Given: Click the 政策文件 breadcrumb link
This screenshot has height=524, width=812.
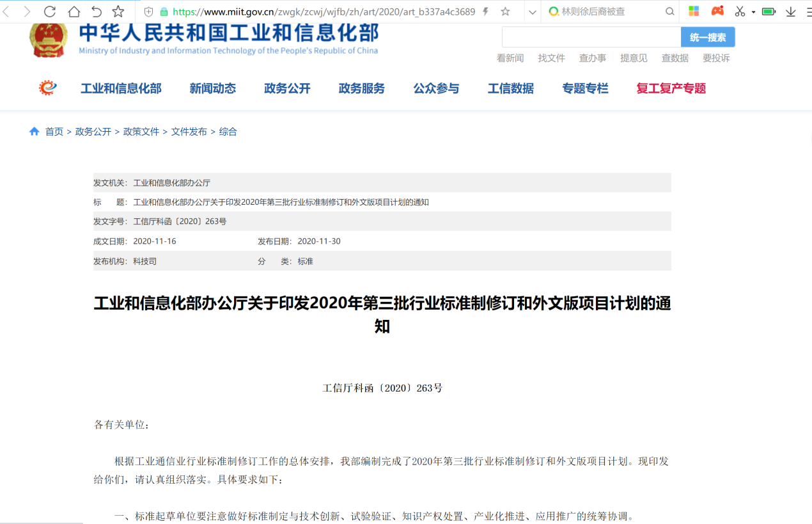Looking at the screenshot, I should 141,132.
